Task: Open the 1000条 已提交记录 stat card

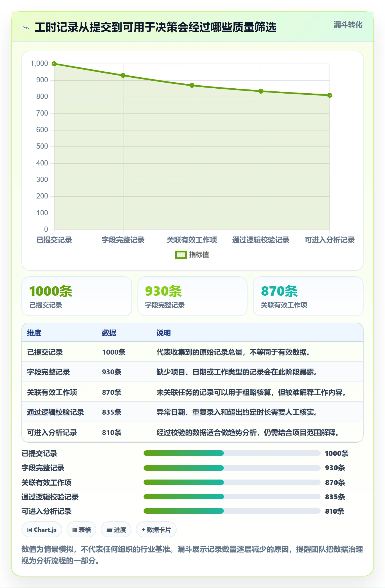Action: pyautogui.click(x=77, y=296)
